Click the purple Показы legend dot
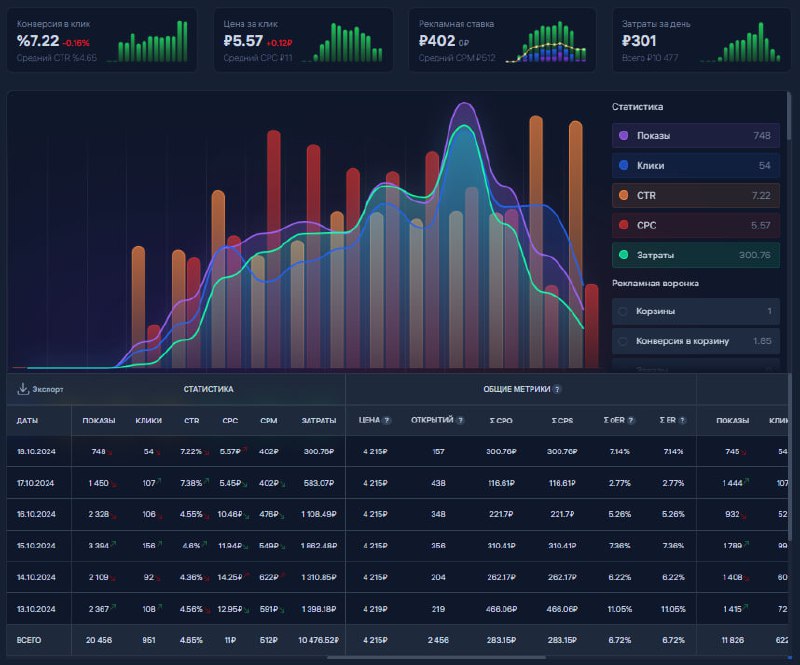 point(623,136)
